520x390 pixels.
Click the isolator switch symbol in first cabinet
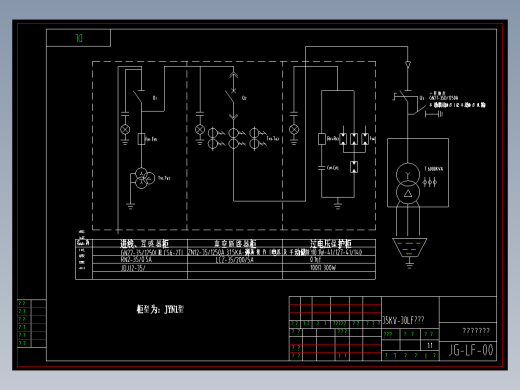click(x=138, y=97)
